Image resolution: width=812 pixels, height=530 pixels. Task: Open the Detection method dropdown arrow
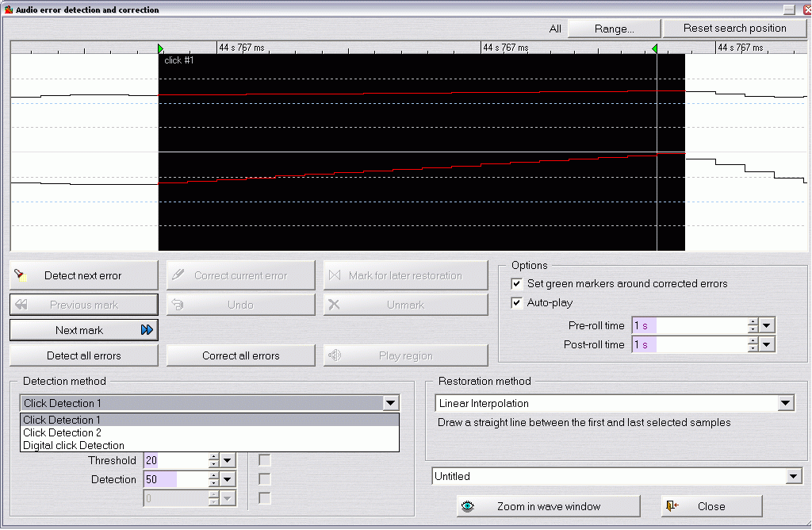pyautogui.click(x=390, y=403)
